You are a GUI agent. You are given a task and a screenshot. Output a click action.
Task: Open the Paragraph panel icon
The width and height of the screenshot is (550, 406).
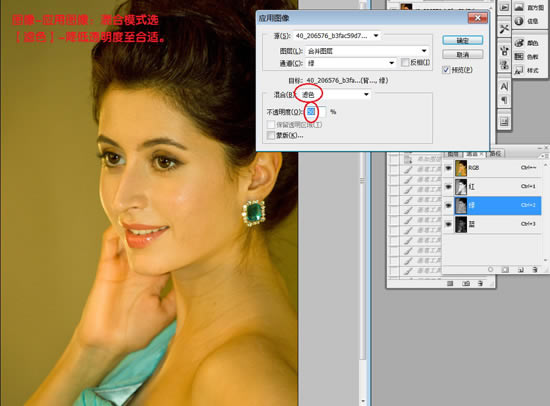point(504,100)
